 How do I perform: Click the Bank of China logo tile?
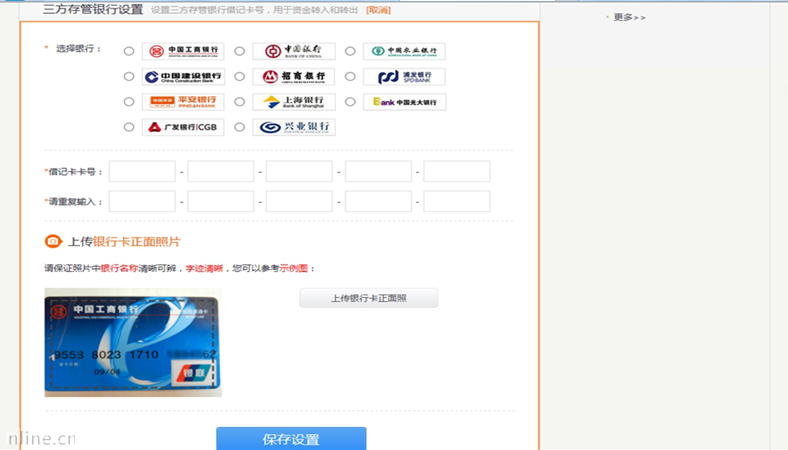[x=294, y=51]
